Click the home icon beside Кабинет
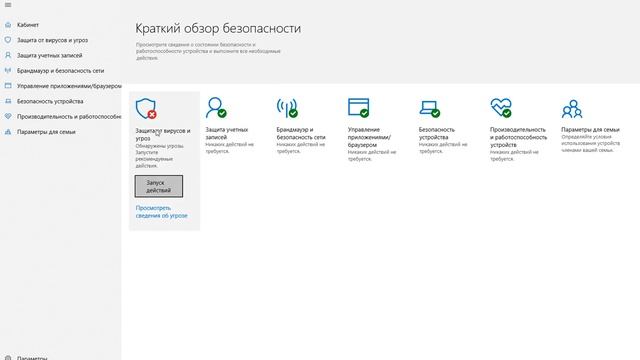 coord(8,25)
